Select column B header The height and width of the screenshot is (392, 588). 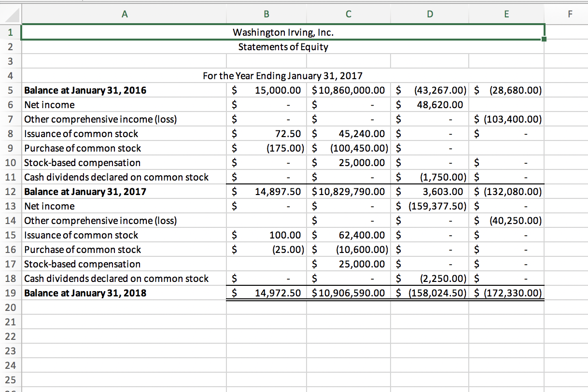tap(266, 14)
